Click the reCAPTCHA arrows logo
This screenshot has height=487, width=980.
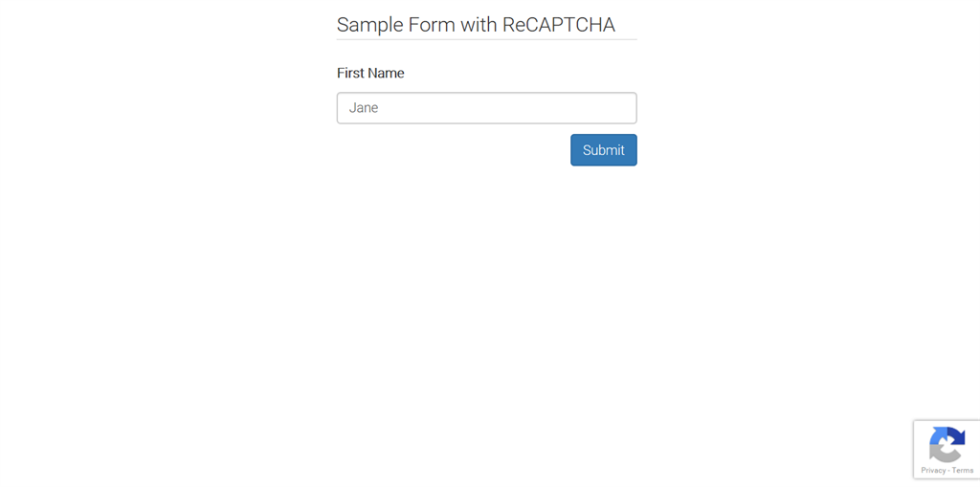pos(947,445)
